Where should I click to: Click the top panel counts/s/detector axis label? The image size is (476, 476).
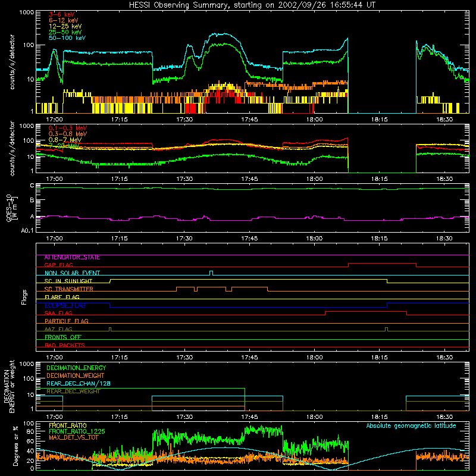click(12, 62)
